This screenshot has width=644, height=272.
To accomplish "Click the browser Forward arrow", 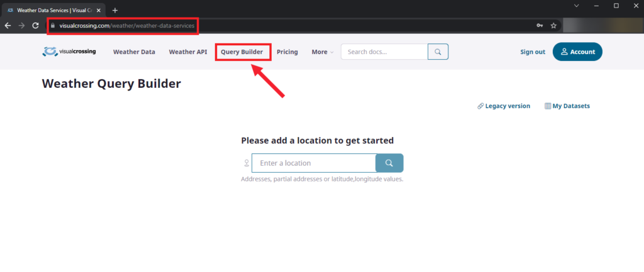I will 22,25.
